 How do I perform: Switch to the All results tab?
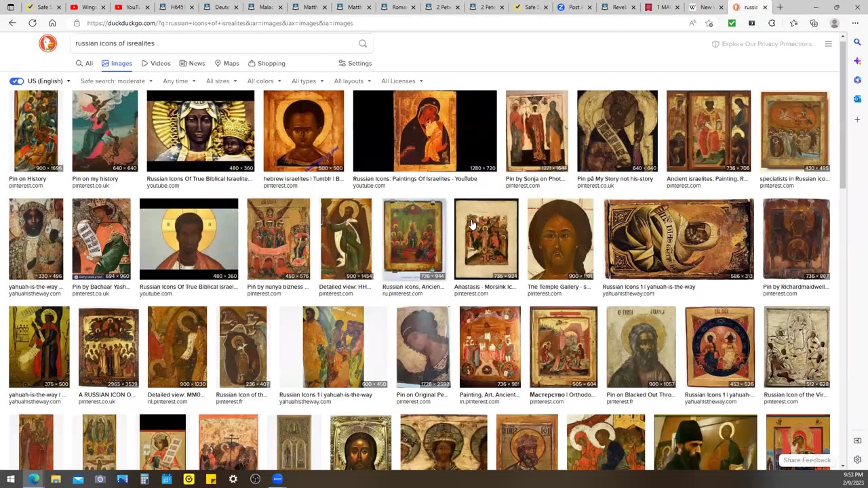coord(84,64)
